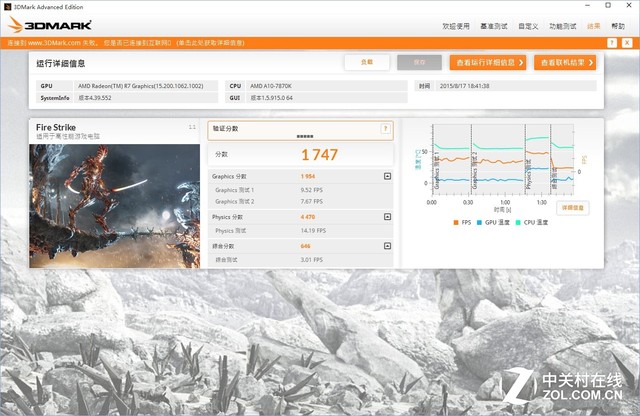This screenshot has width=640, height=416.
Task: Open the 帮助 tab
Action: click(618, 25)
